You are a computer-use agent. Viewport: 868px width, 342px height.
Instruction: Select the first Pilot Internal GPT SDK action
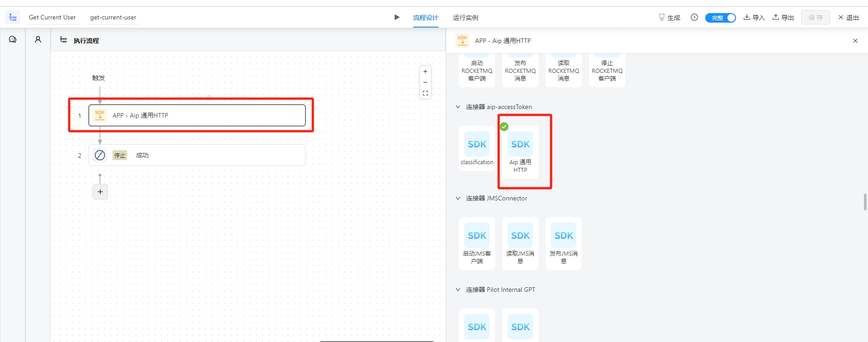coord(477,325)
